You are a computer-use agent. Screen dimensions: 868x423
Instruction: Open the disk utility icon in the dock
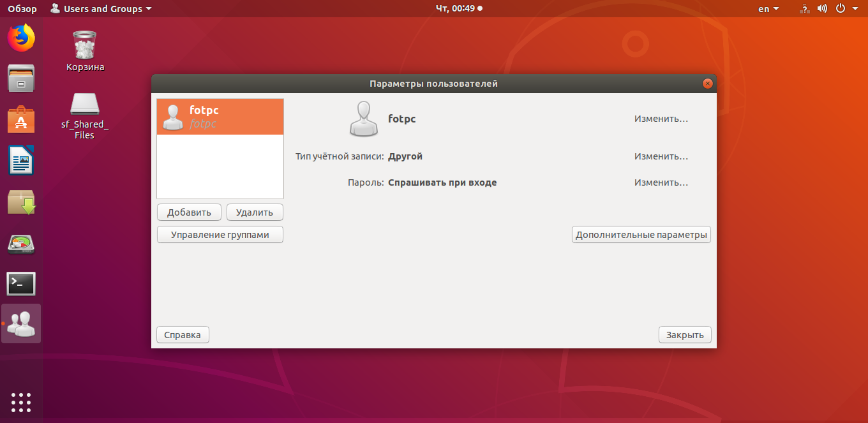21,244
